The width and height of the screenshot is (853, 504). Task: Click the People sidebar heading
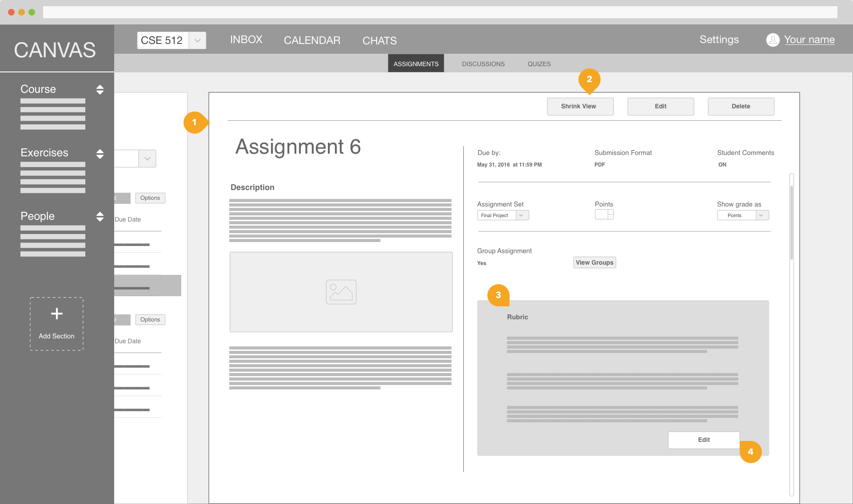pyautogui.click(x=37, y=216)
